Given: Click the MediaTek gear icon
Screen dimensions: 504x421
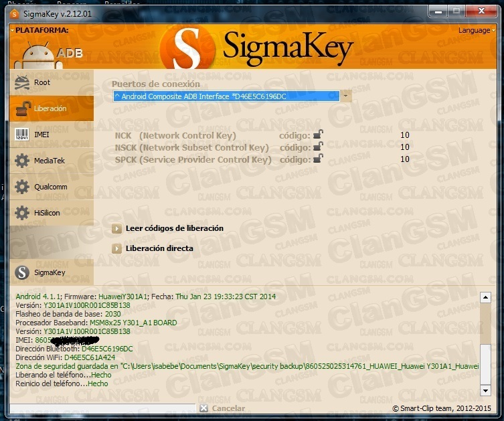Looking at the screenshot, I should tap(22, 161).
